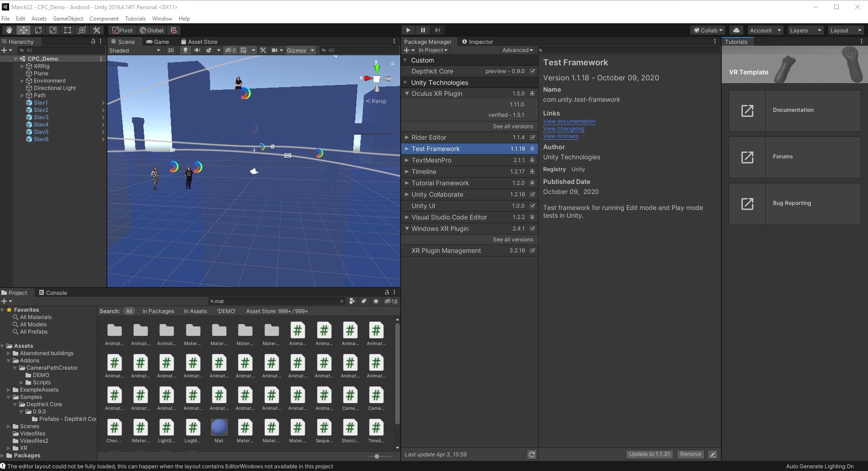Click the Pause button
Viewport: 868px width, 471px height.
pos(423,30)
